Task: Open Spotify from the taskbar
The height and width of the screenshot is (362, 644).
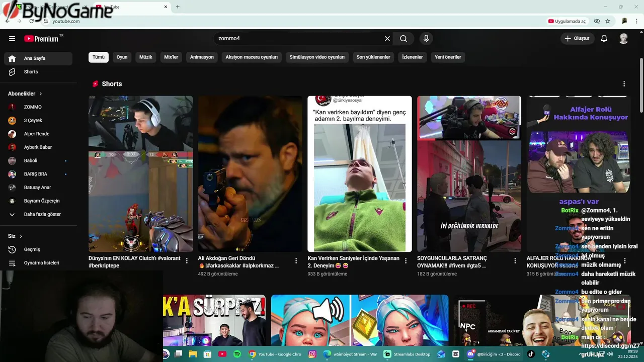Action: click(x=237, y=354)
